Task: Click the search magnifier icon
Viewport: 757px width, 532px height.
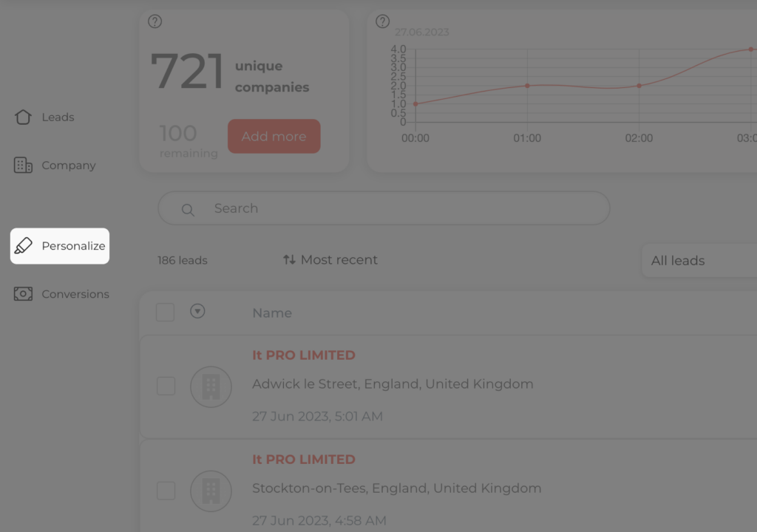Action: click(188, 210)
